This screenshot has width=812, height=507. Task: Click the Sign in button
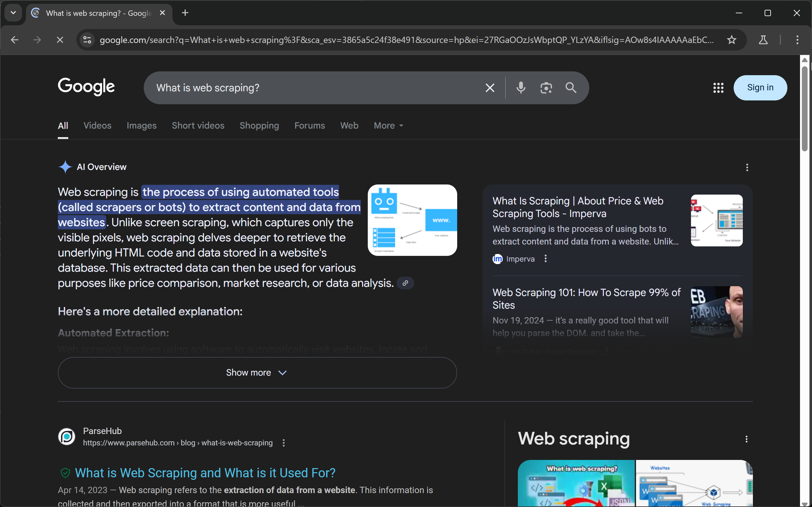tap(760, 88)
